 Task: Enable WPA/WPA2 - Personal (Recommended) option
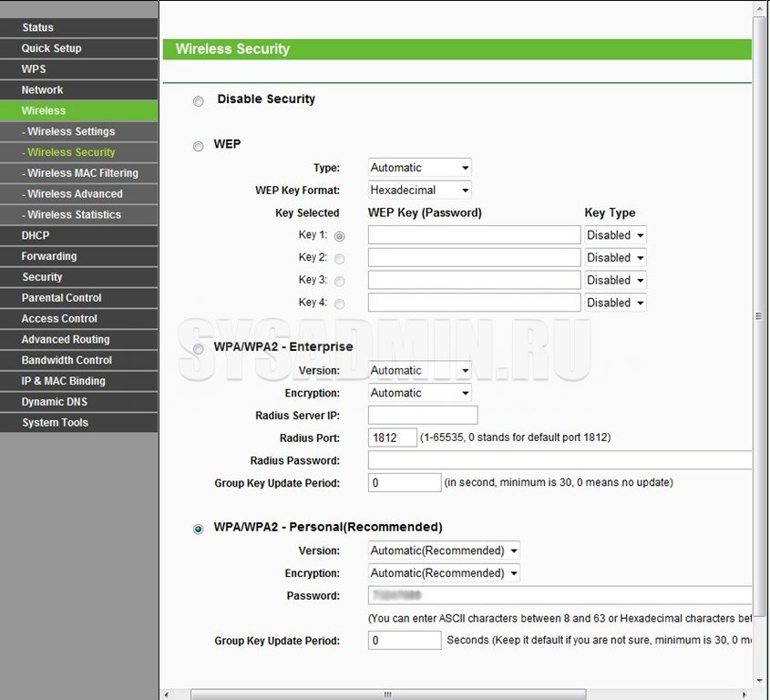[199, 529]
